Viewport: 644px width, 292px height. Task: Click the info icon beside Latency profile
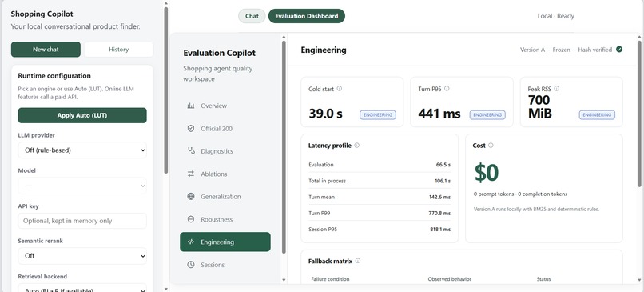pyautogui.click(x=356, y=145)
